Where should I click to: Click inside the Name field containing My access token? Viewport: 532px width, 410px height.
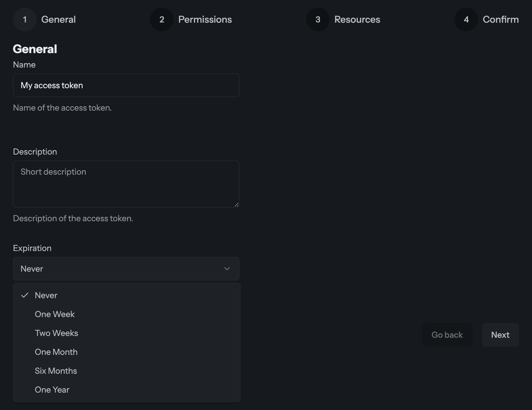tap(126, 85)
